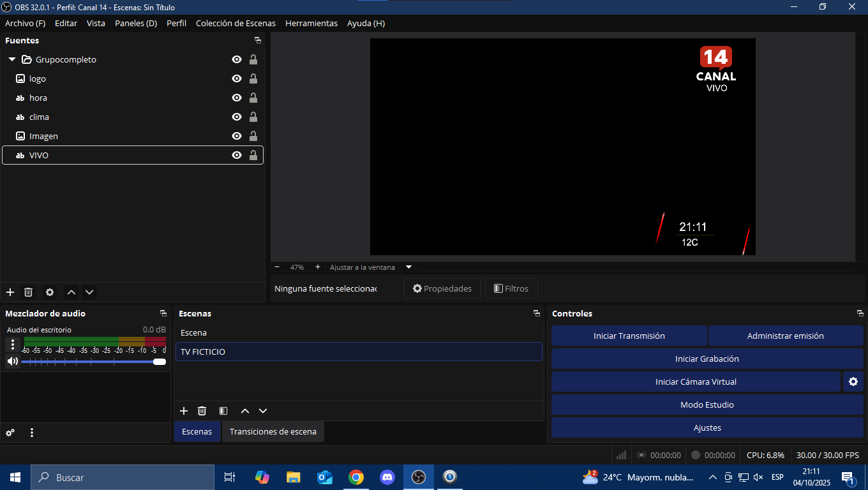Open advanced audio properties gears icon

click(10, 433)
